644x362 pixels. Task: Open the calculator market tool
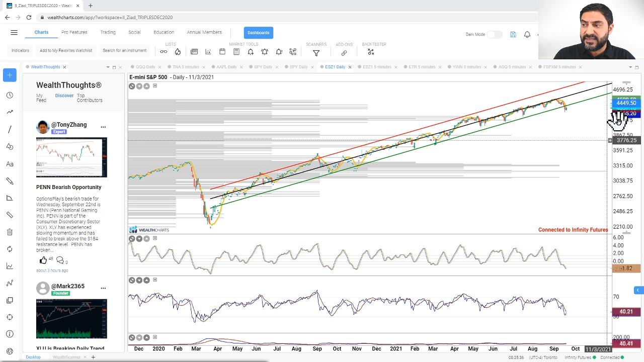pyautogui.click(x=236, y=52)
